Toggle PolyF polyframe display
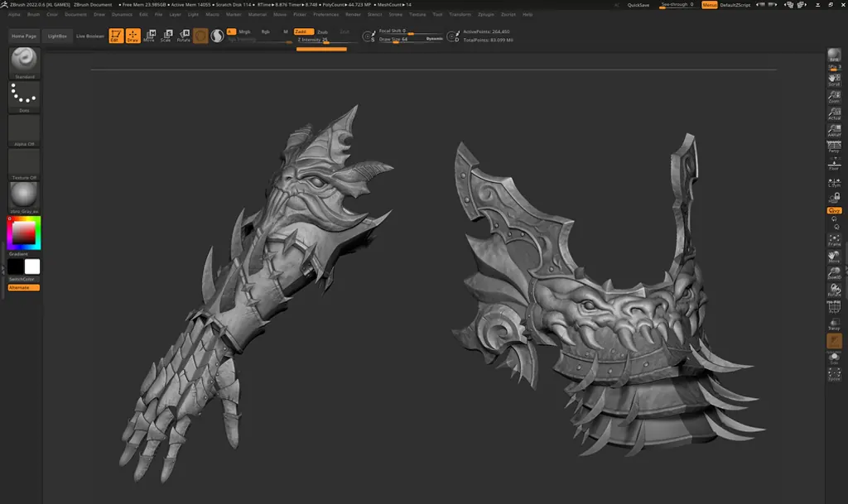 coord(834,307)
